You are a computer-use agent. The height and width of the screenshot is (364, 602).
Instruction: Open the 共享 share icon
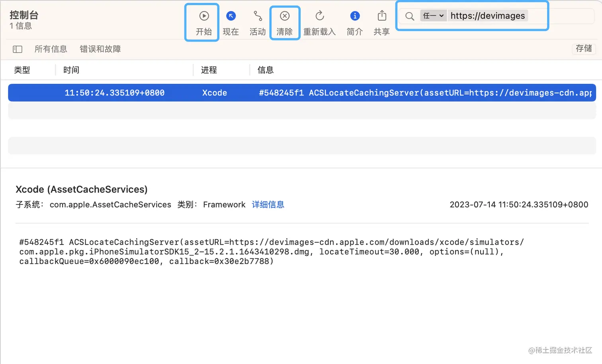tap(382, 16)
